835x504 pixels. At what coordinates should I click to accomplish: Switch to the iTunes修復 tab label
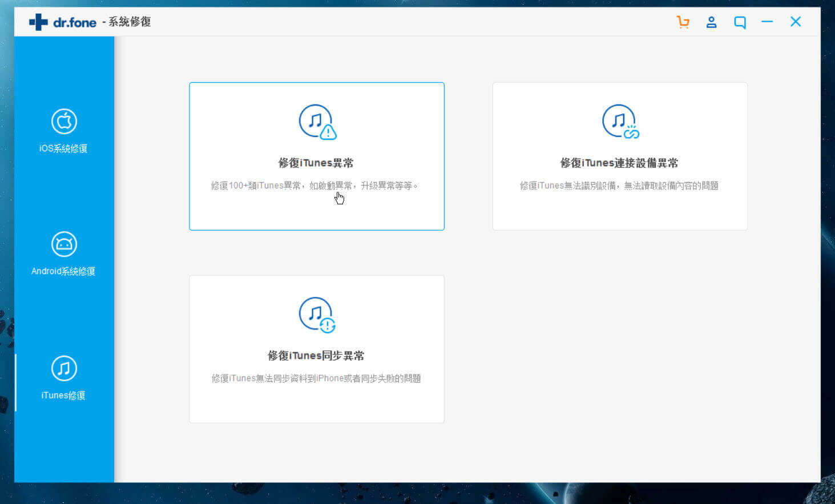[x=63, y=395]
